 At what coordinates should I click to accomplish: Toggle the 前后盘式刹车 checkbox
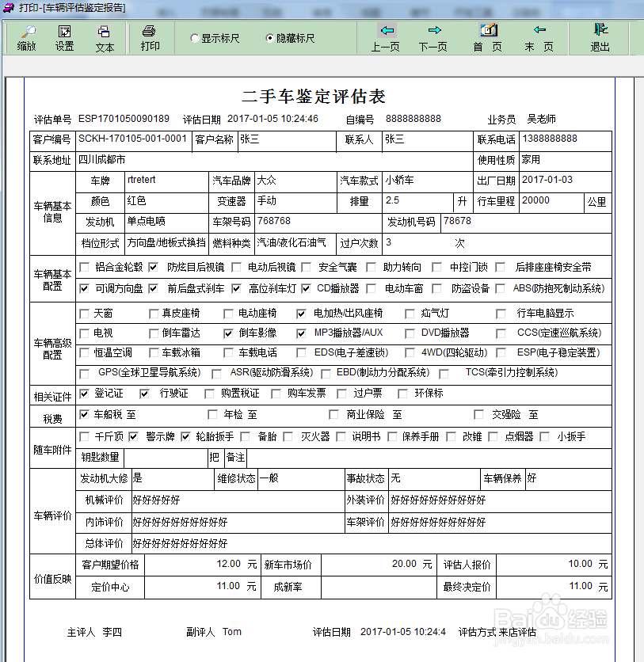[x=154, y=289]
